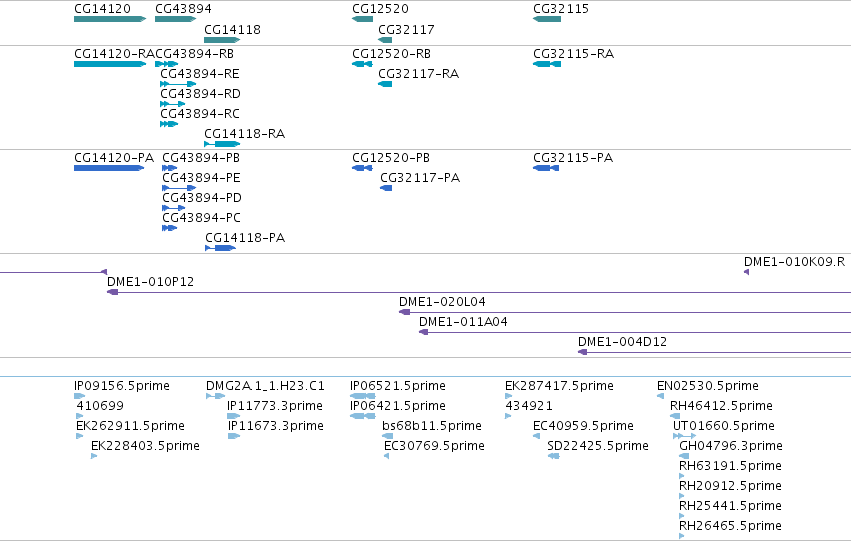Click the 434921 EST label

click(x=529, y=406)
